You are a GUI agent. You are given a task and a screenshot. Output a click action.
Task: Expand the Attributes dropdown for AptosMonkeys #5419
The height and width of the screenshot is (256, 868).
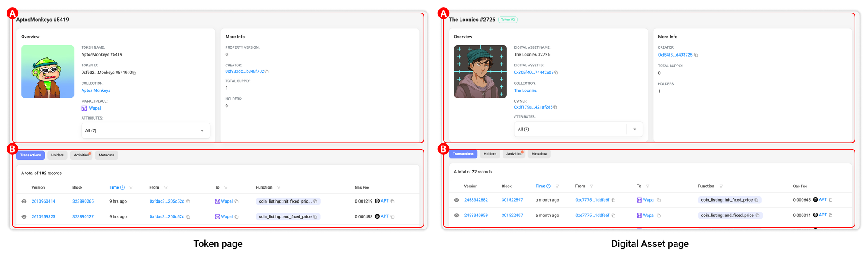pyautogui.click(x=202, y=131)
